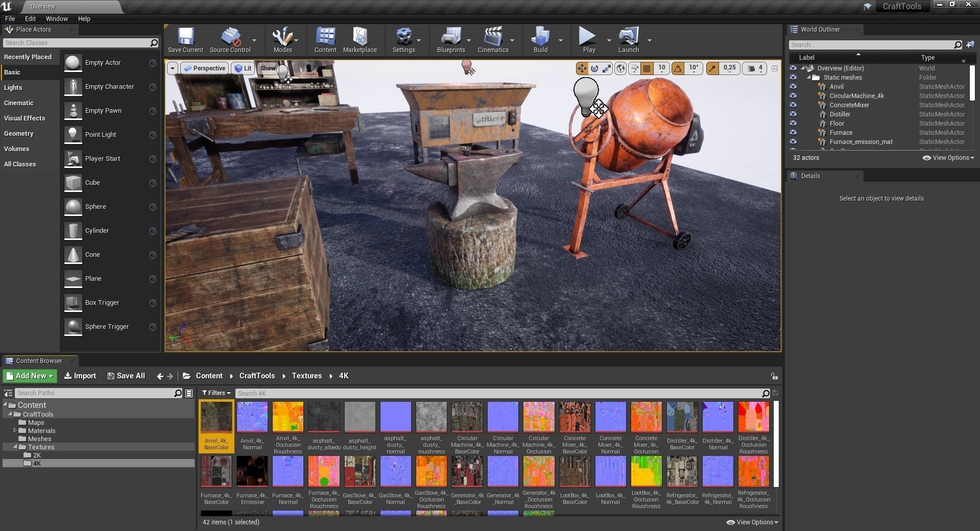The width and height of the screenshot is (980, 531).
Task: Open the Settings toolbar icon
Action: pos(403,40)
